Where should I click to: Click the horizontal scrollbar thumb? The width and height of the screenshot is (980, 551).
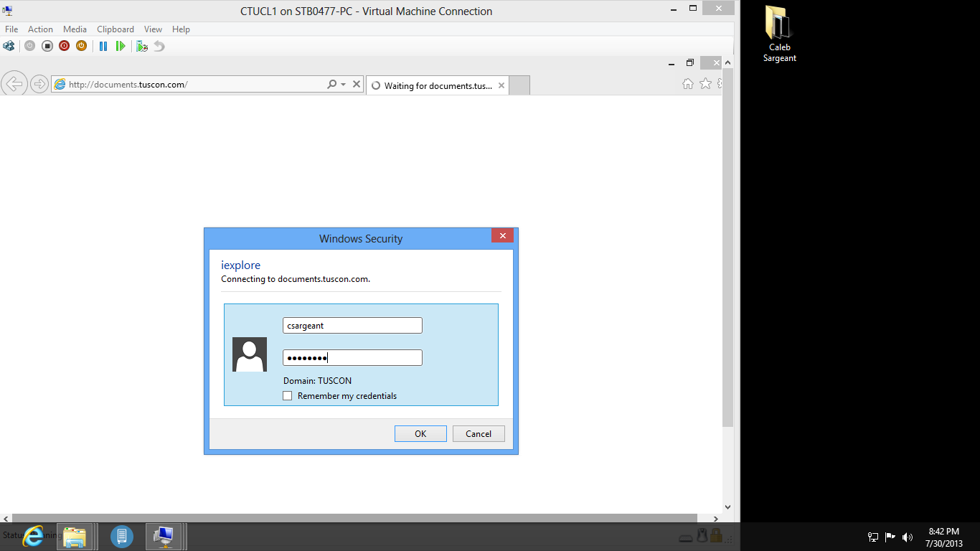coord(354,518)
